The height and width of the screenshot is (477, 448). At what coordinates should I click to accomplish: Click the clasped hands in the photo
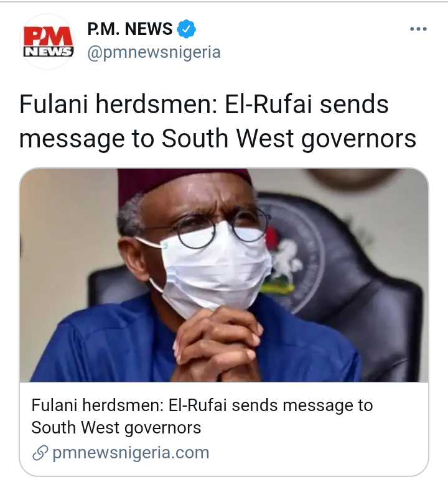pos(218,345)
